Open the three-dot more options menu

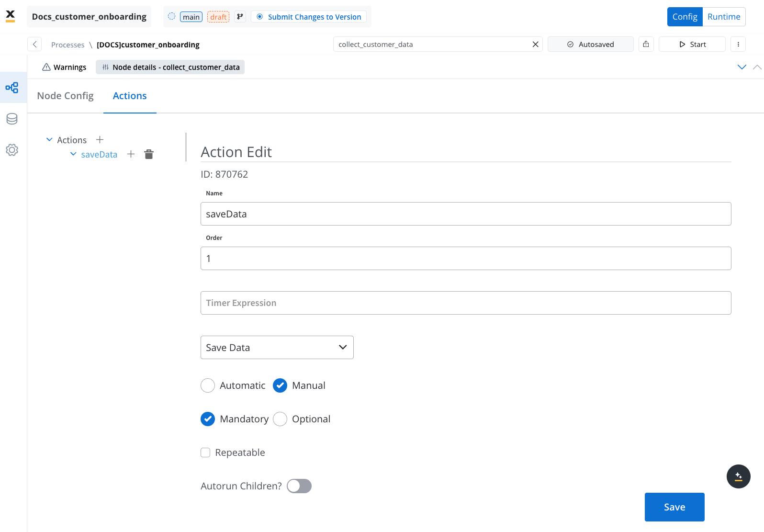[x=738, y=44]
